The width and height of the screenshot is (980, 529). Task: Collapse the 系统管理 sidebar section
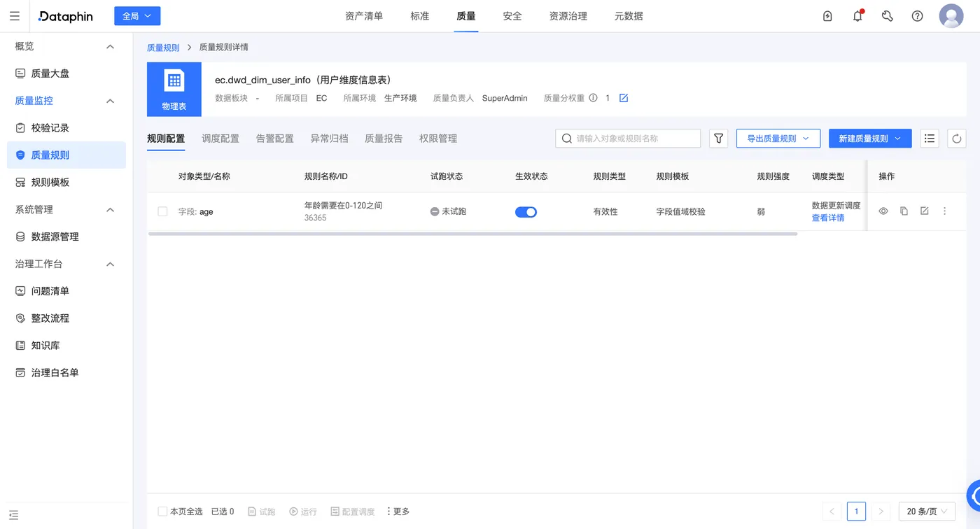pyautogui.click(x=110, y=210)
